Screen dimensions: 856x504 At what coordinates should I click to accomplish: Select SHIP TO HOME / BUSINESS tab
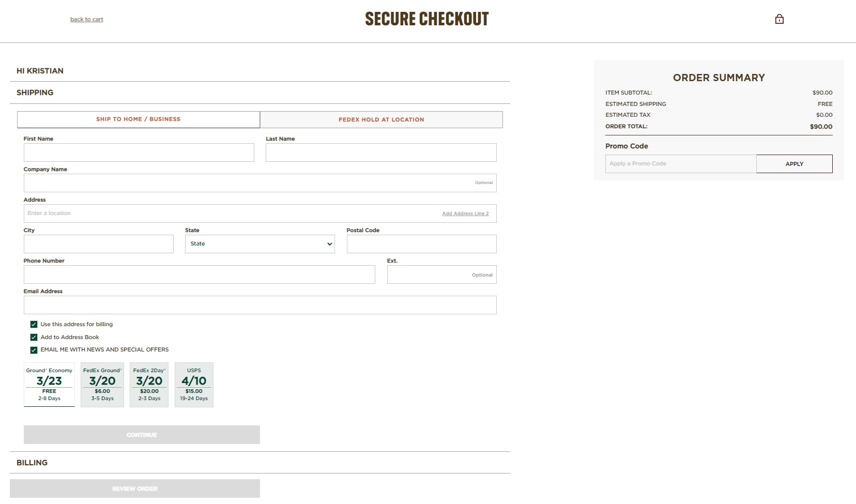coord(138,119)
